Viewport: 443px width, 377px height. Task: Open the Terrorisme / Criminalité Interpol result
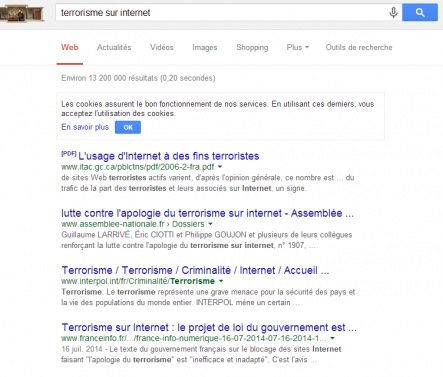(x=195, y=270)
